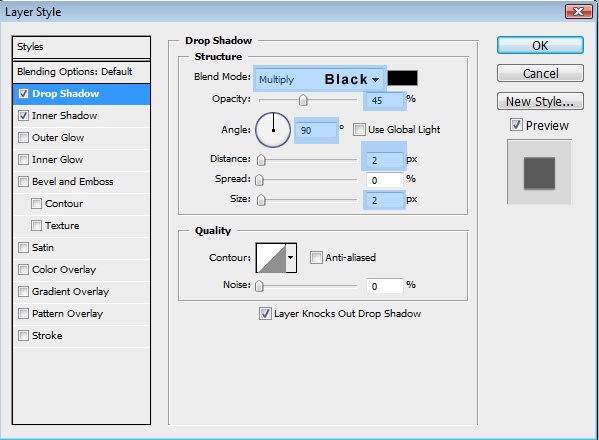This screenshot has height=440, width=599.
Task: Turn on the Anti-aliased option
Action: (316, 257)
